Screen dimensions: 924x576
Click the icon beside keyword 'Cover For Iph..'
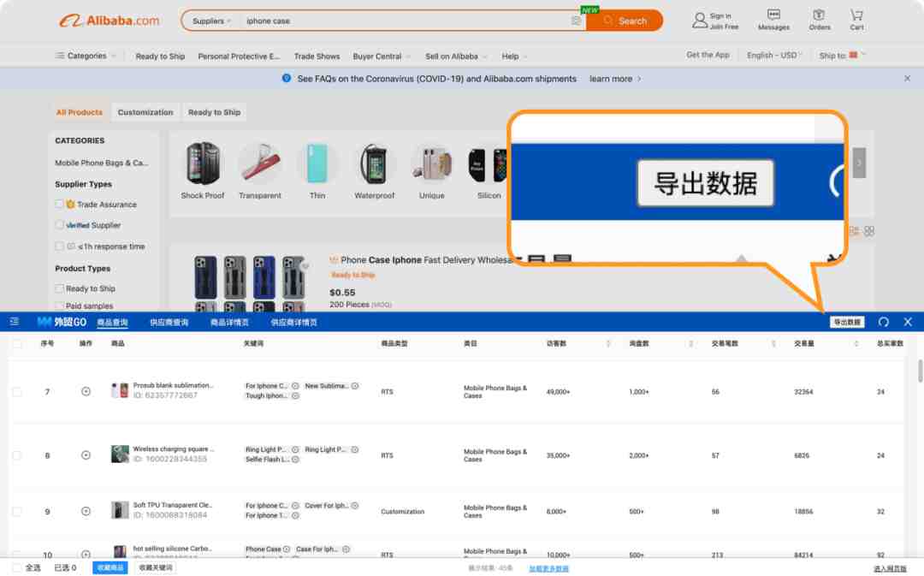click(355, 505)
